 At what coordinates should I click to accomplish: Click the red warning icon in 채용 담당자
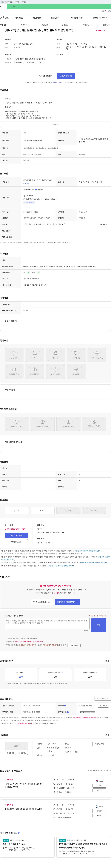tap(41, 586)
